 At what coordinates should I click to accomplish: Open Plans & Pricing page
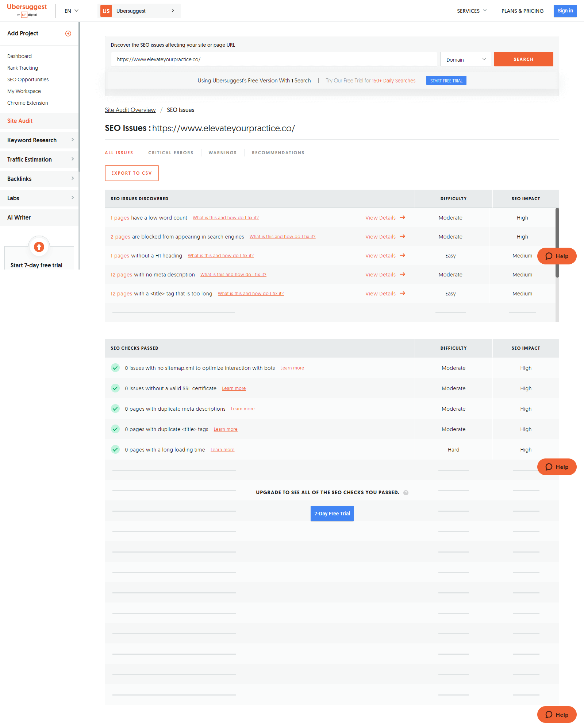(523, 11)
